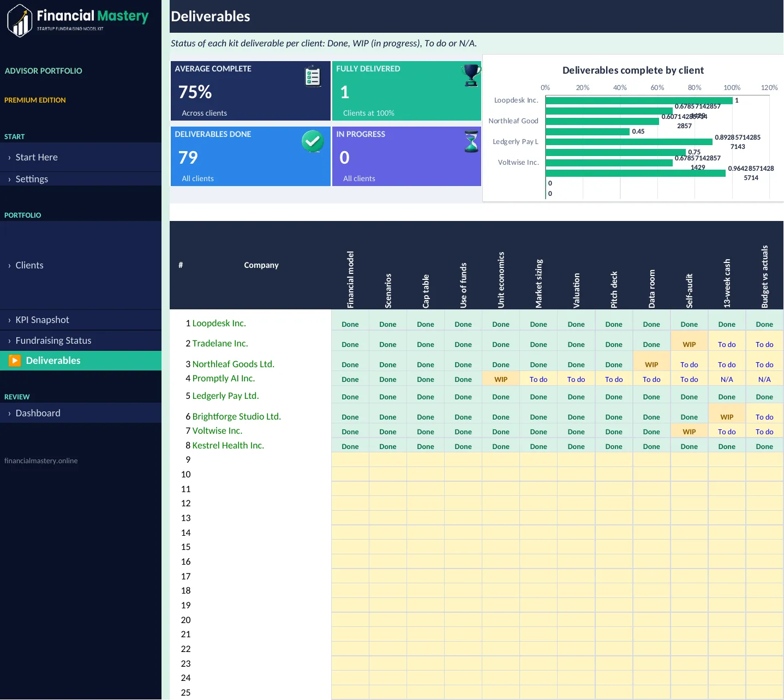Open the Start Here page
The width and height of the screenshot is (784, 700).
pyautogui.click(x=81, y=157)
